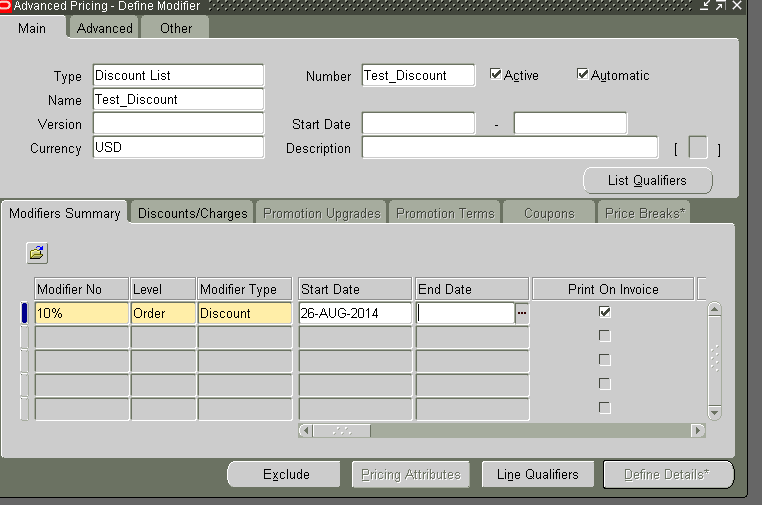The image size is (762, 505).
Task: Check Print On Invoice in second row
Action: coord(605,336)
